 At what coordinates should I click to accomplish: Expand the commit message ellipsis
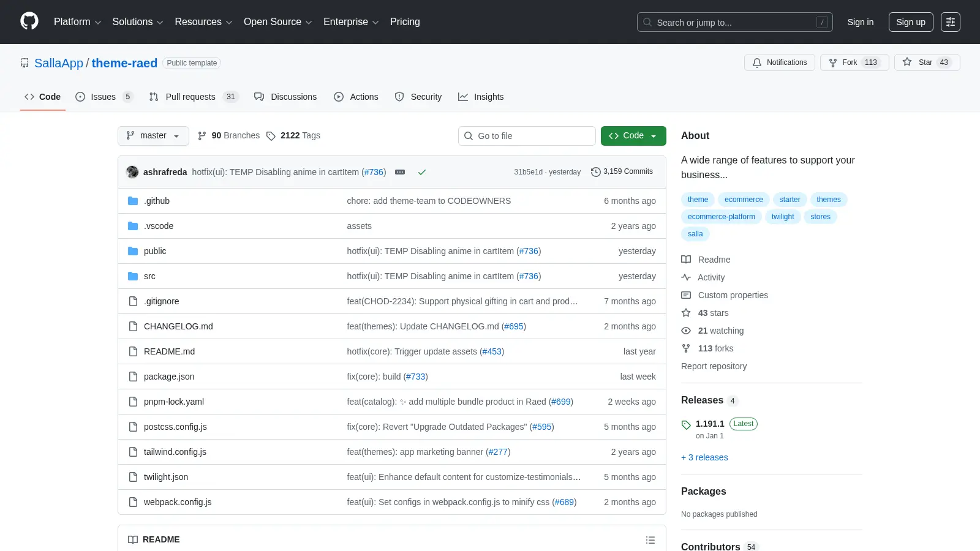[x=400, y=172]
